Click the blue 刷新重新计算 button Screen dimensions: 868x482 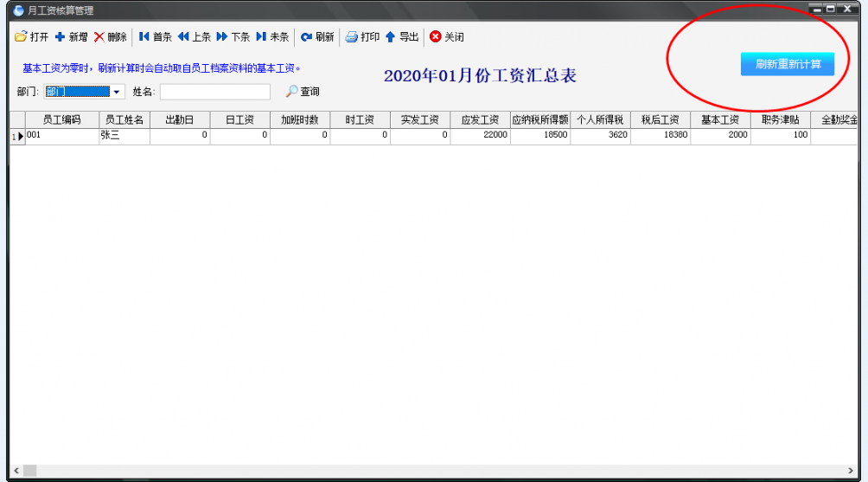click(788, 64)
